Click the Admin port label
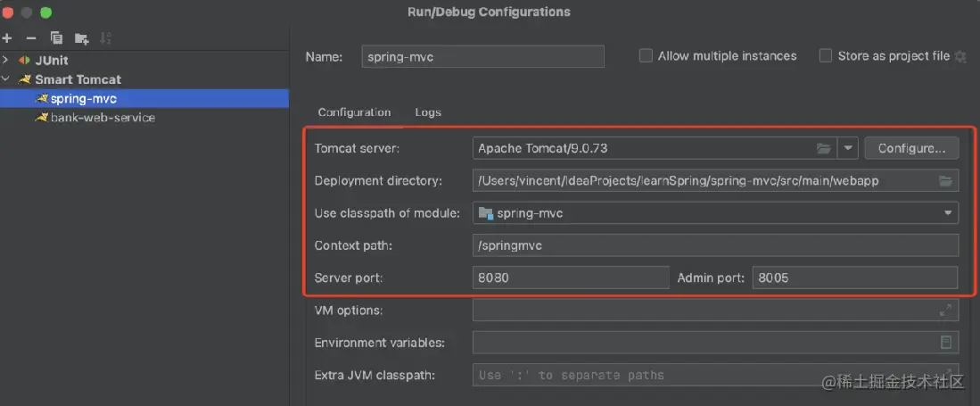 coord(712,278)
